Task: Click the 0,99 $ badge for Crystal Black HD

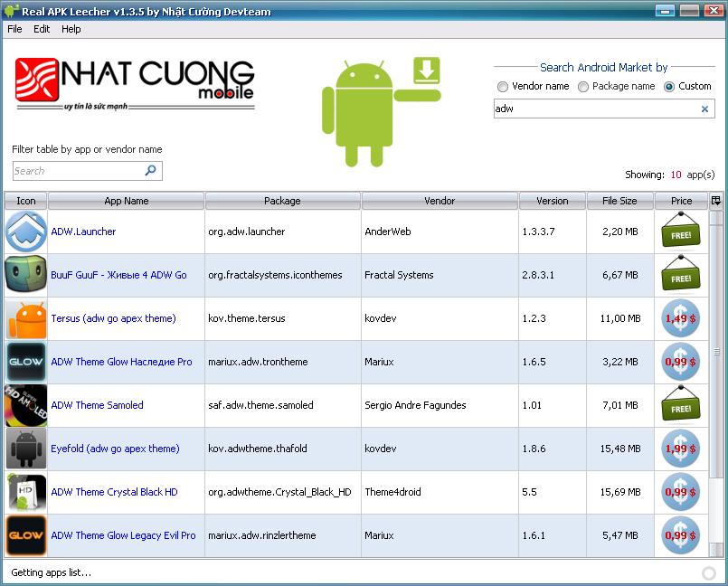Action: point(681,492)
